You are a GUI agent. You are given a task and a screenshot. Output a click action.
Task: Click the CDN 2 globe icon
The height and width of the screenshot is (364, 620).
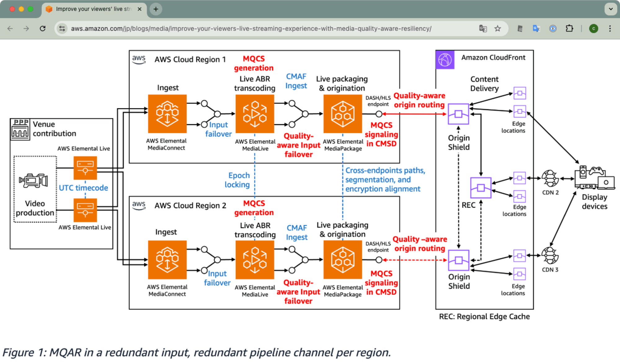pyautogui.click(x=550, y=178)
